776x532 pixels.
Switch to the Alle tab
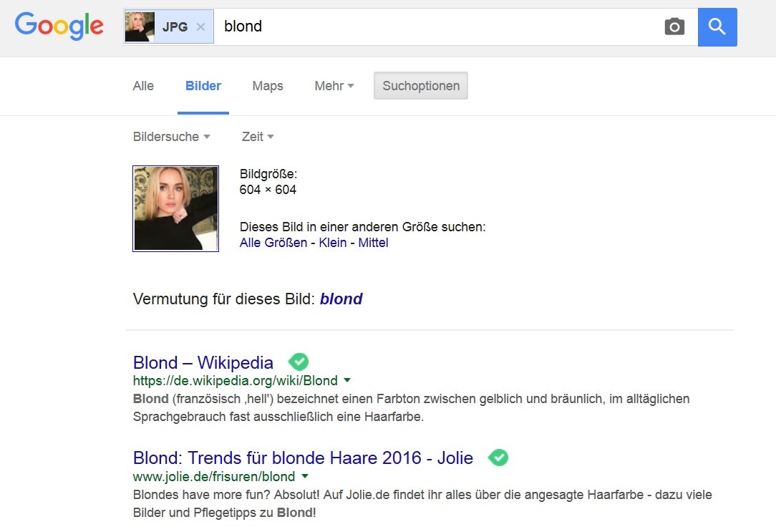[x=143, y=86]
